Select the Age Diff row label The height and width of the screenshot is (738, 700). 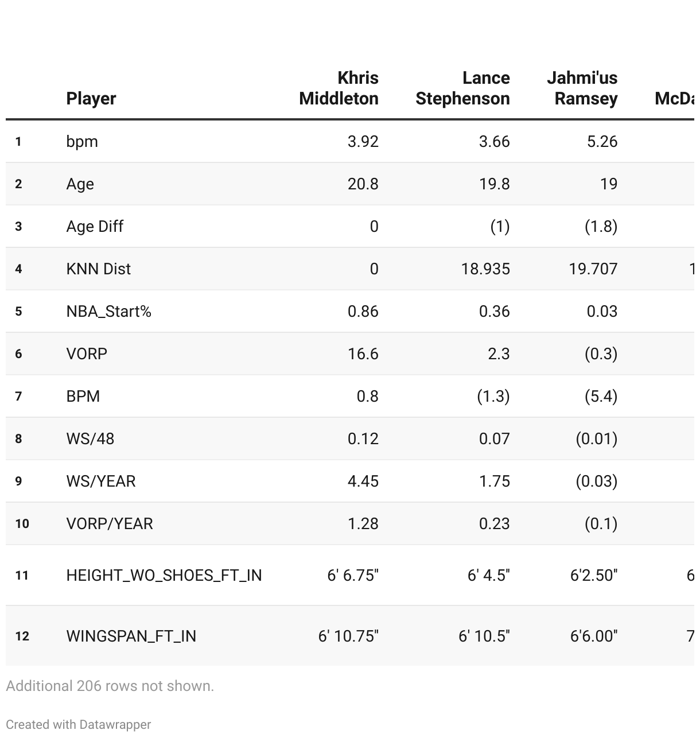pyautogui.click(x=95, y=227)
